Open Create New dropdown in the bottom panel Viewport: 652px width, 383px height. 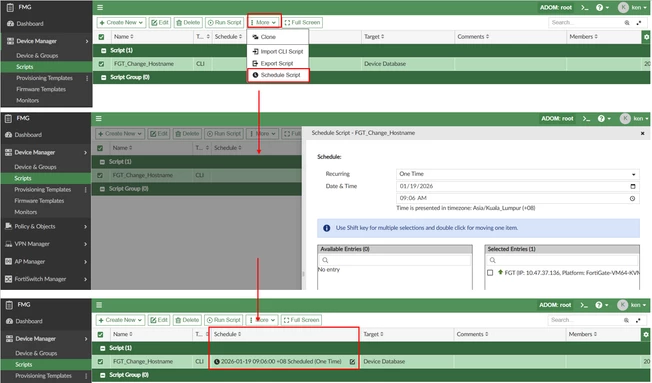[120, 320]
